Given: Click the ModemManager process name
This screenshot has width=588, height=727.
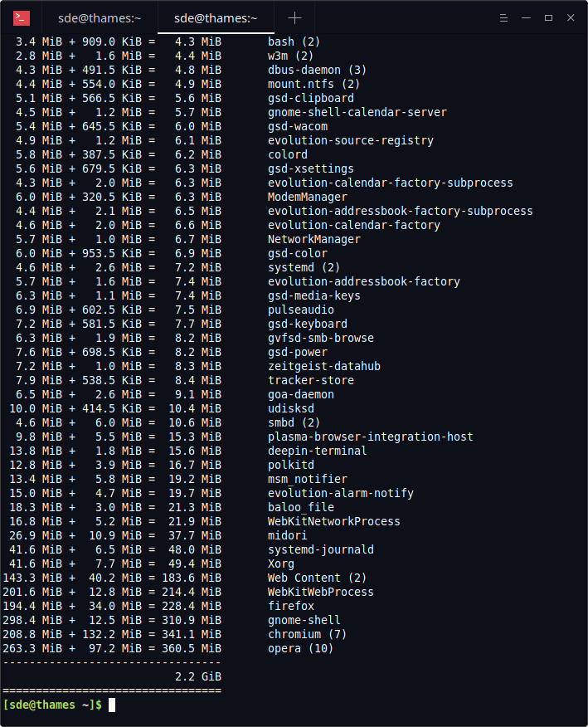Looking at the screenshot, I should 307,197.
